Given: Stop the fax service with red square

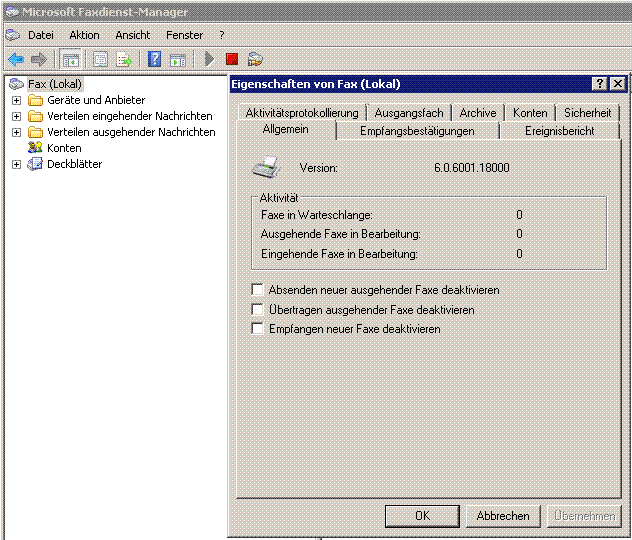Looking at the screenshot, I should tap(232, 59).
